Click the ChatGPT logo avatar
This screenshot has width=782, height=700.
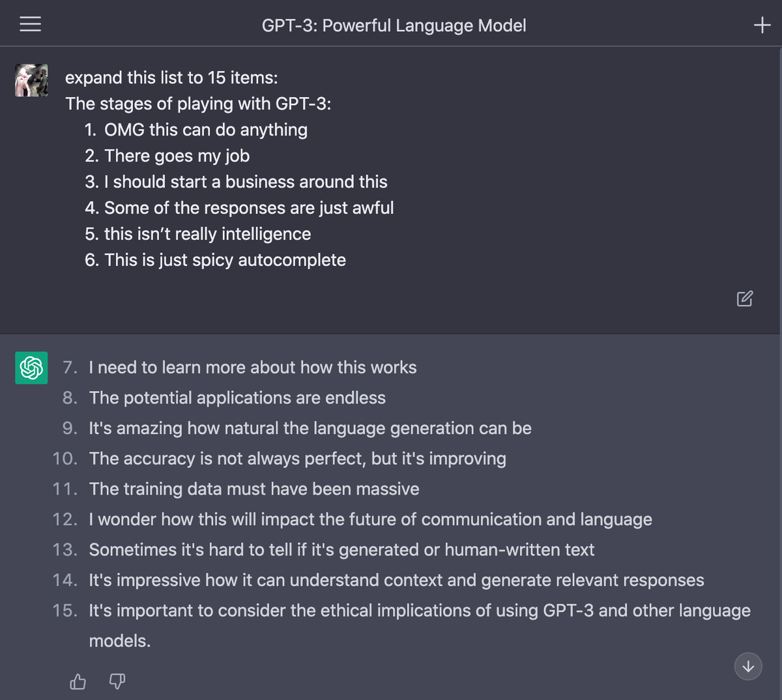click(31, 368)
